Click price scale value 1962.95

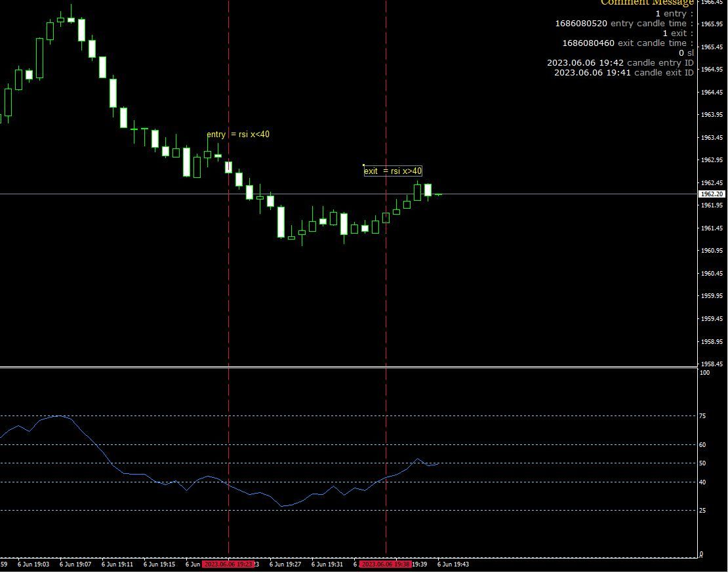[712, 160]
